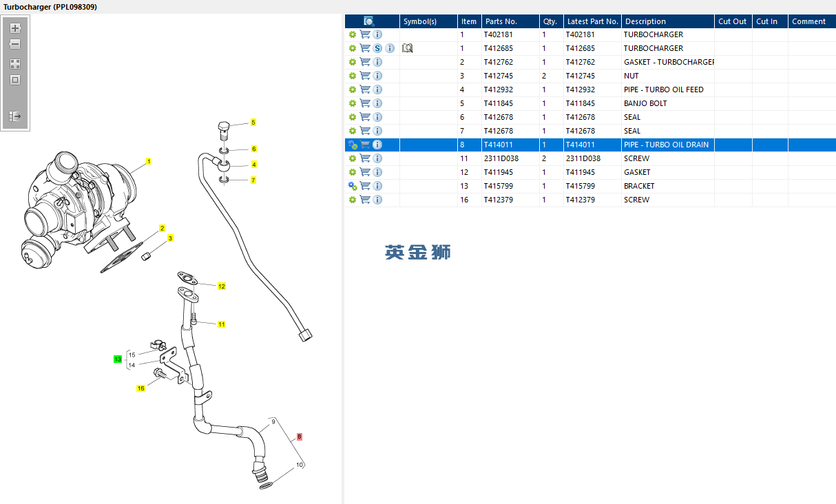Select callout 11 screw label in diagram

(221, 324)
